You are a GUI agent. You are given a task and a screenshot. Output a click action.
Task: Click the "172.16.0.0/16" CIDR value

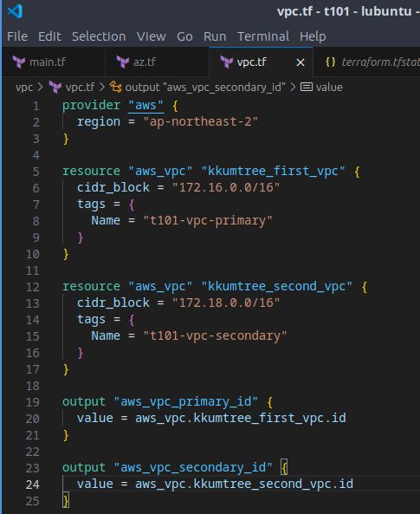pos(226,188)
